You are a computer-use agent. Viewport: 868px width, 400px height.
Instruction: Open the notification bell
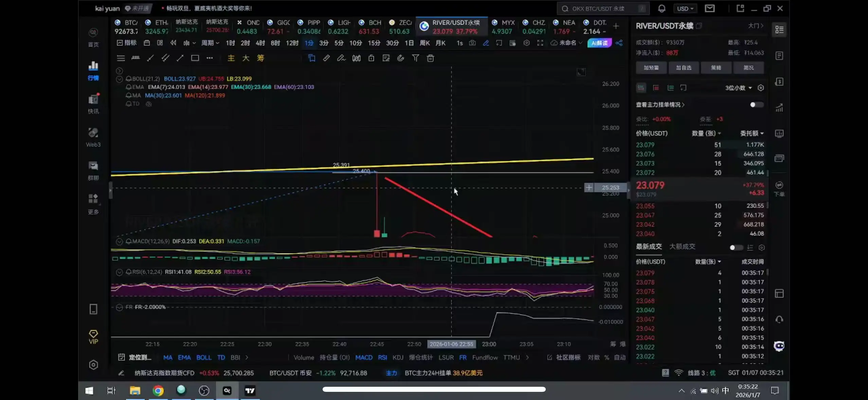point(661,8)
